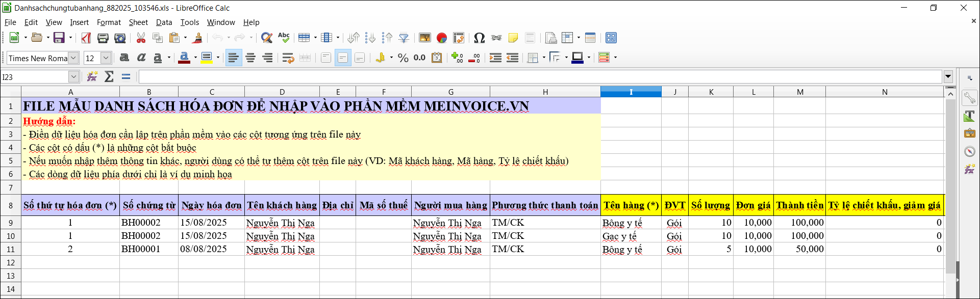Toggle Italic formatting

tap(141, 58)
